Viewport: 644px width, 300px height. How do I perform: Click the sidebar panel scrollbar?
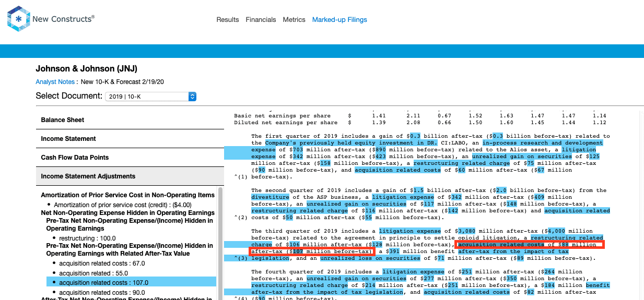click(220, 244)
